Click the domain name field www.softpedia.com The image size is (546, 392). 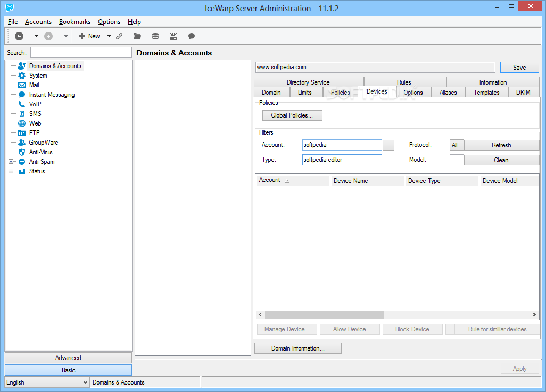click(x=375, y=67)
